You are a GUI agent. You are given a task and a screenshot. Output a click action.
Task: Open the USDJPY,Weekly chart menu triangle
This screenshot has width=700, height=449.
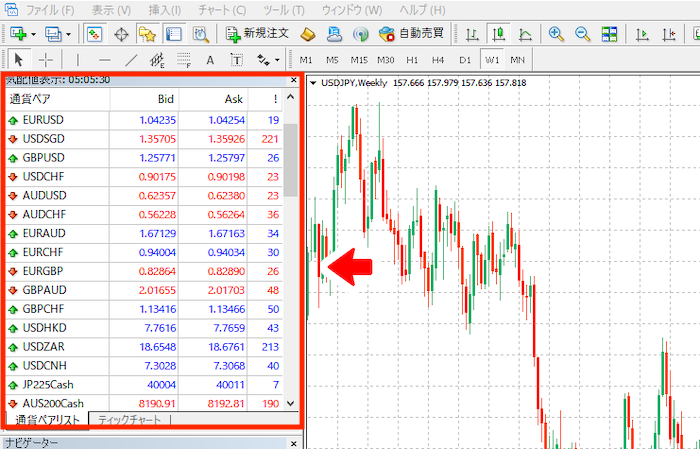313,83
